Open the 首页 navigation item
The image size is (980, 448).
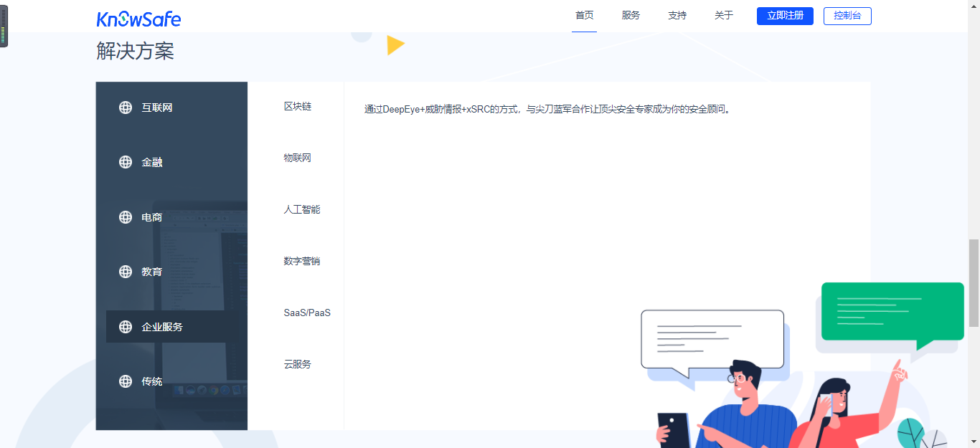(585, 15)
